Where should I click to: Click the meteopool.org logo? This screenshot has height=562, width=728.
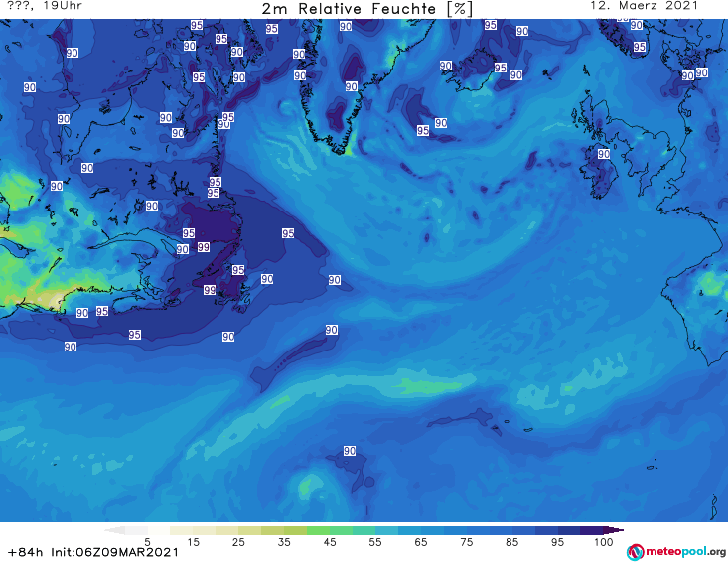676,552
